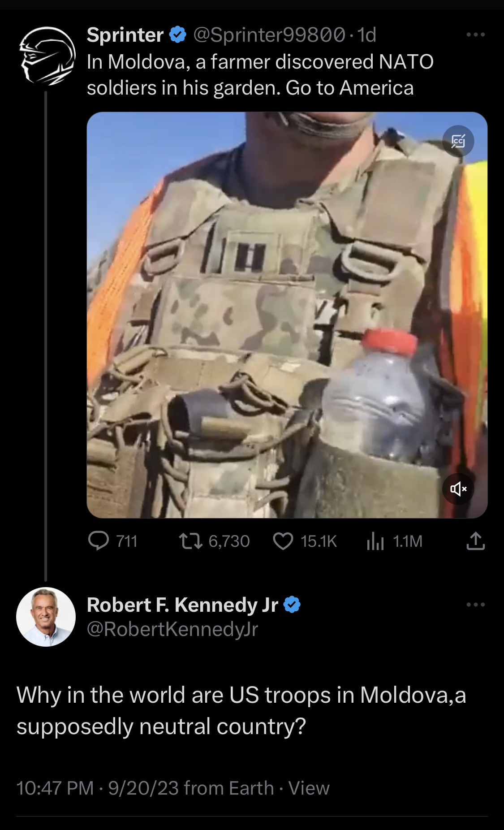Open Robert F. Kennedy Jr profile picture

pyautogui.click(x=46, y=617)
